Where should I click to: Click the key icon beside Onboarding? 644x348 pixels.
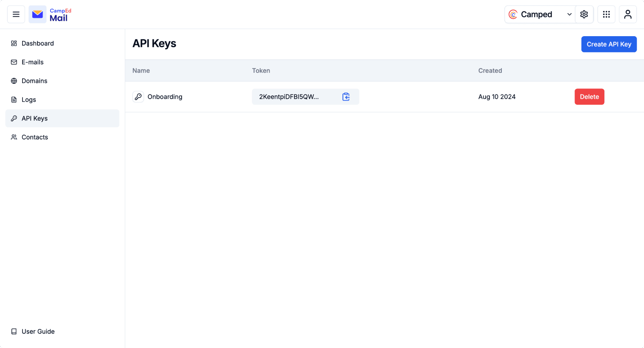(138, 97)
